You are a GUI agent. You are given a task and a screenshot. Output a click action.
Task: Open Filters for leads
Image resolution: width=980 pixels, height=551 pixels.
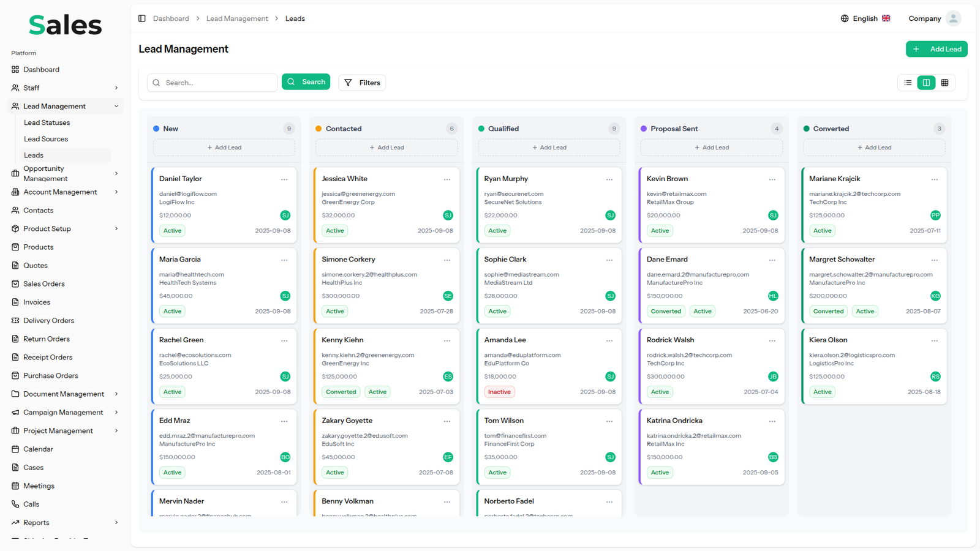362,83
